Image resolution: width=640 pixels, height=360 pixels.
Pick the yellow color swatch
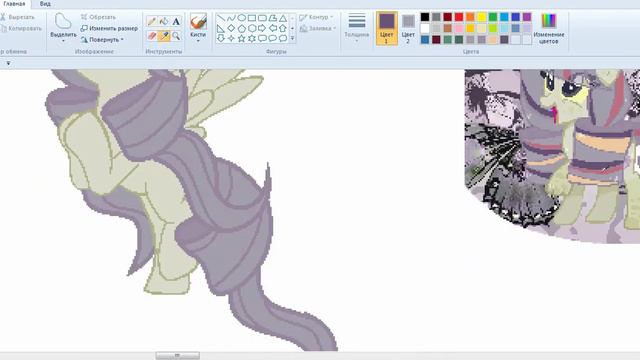[482, 17]
